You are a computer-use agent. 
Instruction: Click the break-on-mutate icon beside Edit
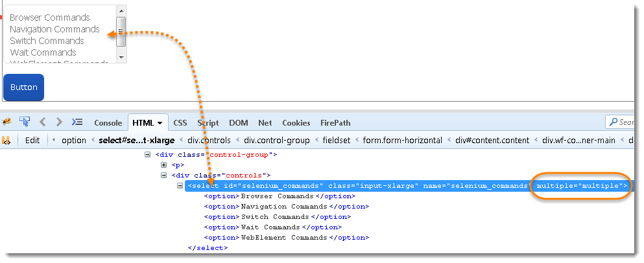pyautogui.click(x=6, y=140)
